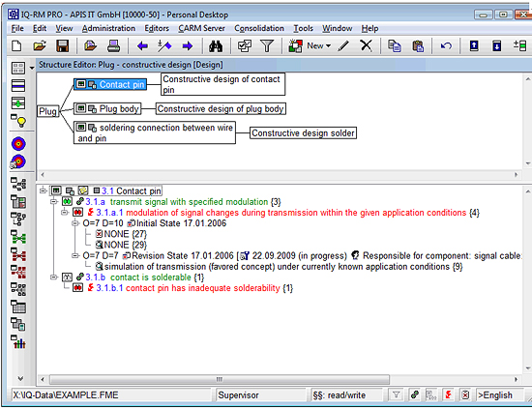This screenshot has height=409, width=532.
Task: Collapse the 3.1 Contact pin tree node
Action: (x=43, y=190)
